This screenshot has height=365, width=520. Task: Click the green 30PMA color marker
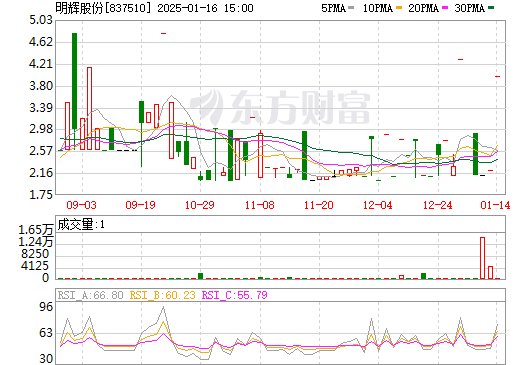[491, 8]
